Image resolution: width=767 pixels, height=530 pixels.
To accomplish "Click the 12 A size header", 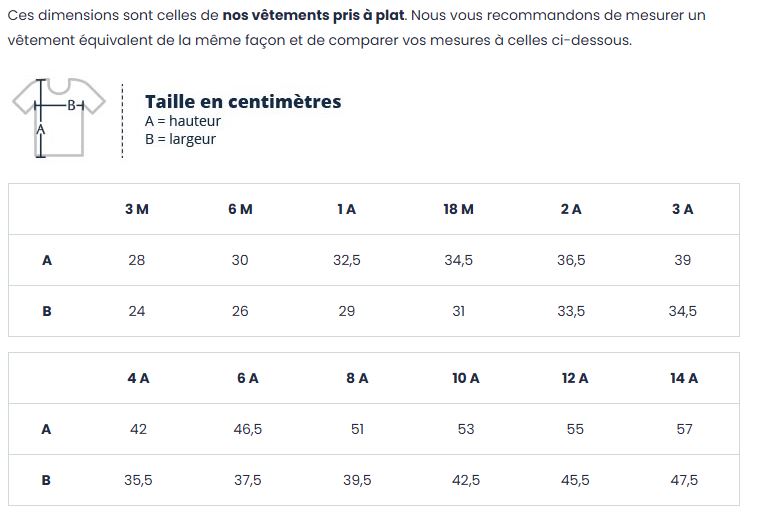I will (575, 378).
